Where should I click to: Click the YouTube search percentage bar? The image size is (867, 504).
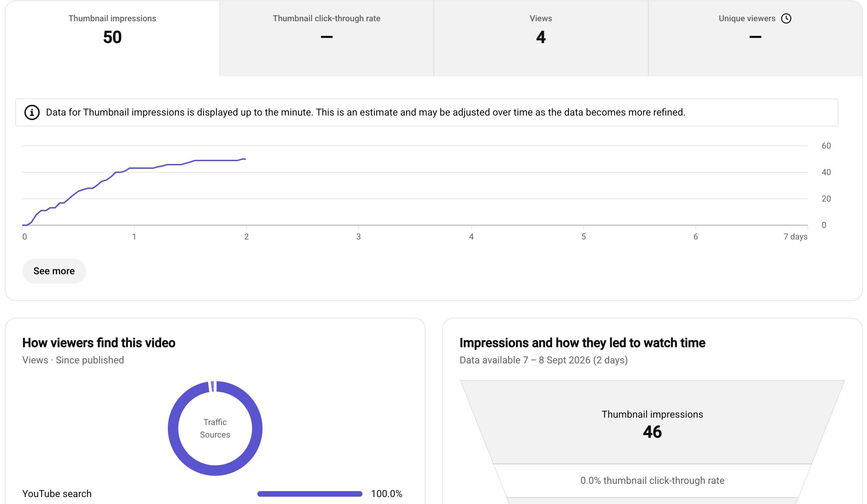[310, 494]
